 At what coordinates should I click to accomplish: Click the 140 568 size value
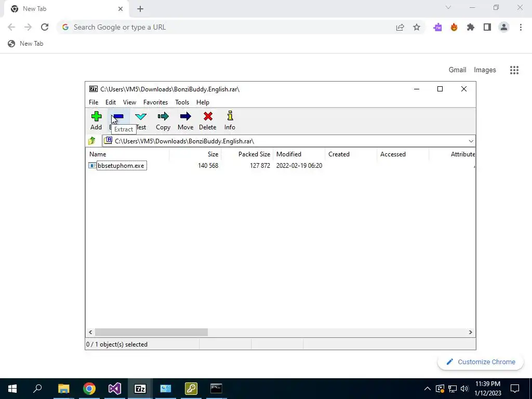[208, 166]
